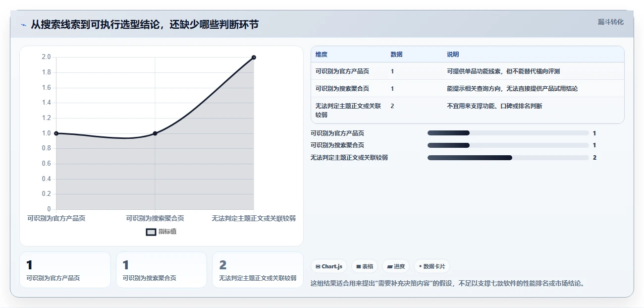Viewport: 644px width, 308px height.
Task: Select the 进度 chip
Action: click(x=396, y=266)
